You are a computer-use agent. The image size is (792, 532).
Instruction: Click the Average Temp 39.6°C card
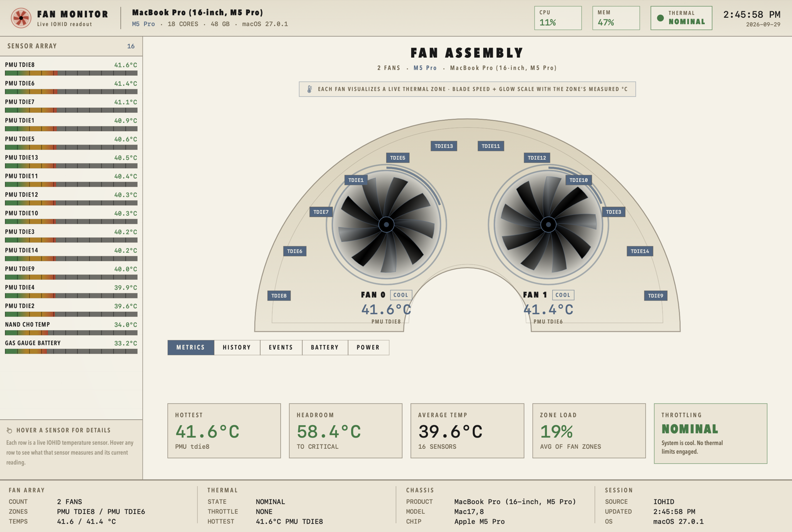pos(467,431)
